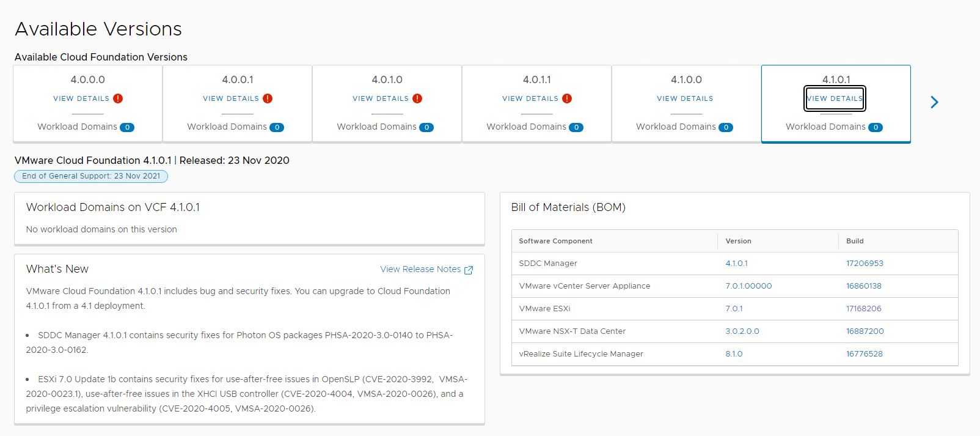Open vCenter Server Appliance build 16860138
This screenshot has height=436, width=980.
pyautogui.click(x=863, y=286)
